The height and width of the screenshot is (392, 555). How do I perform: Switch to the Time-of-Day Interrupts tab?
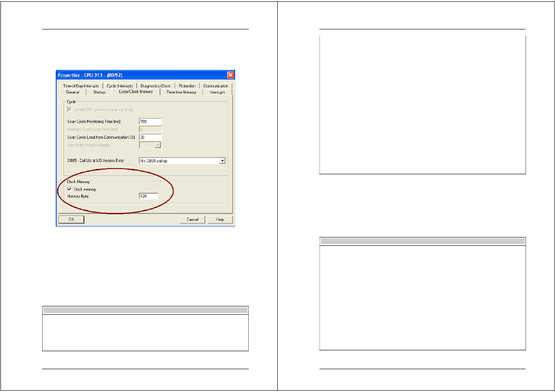(x=80, y=86)
